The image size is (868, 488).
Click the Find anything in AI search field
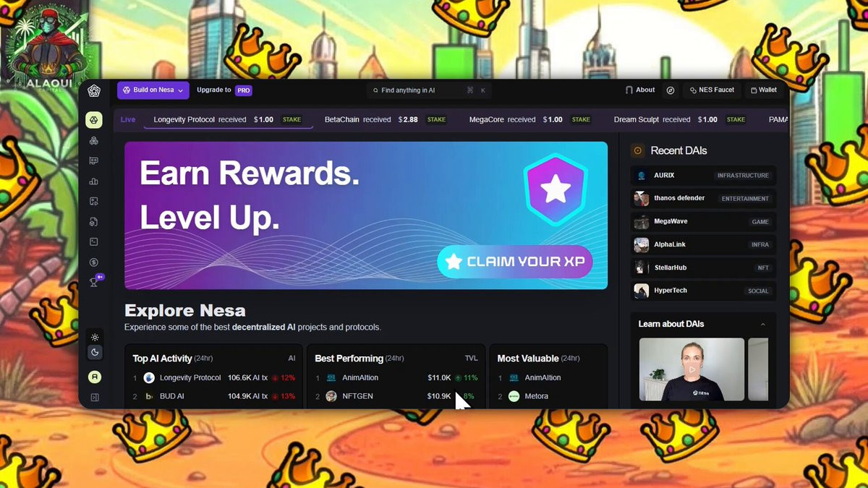[430, 90]
